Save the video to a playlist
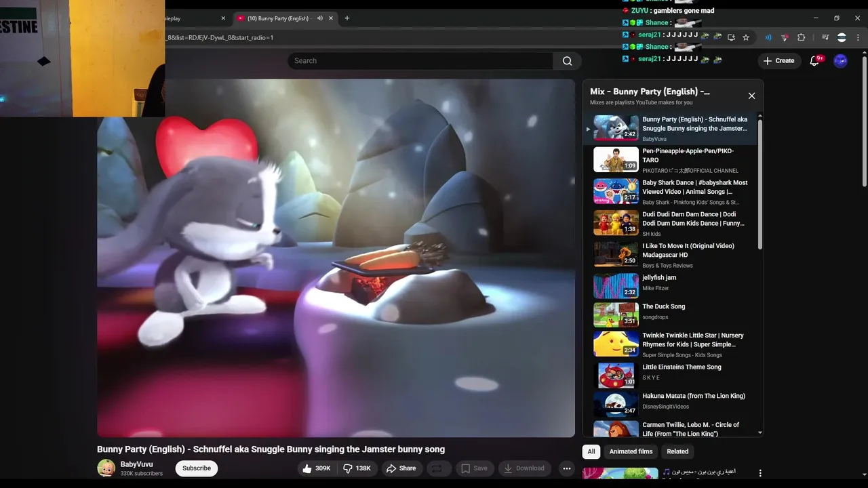The height and width of the screenshot is (488, 868). pos(474,468)
